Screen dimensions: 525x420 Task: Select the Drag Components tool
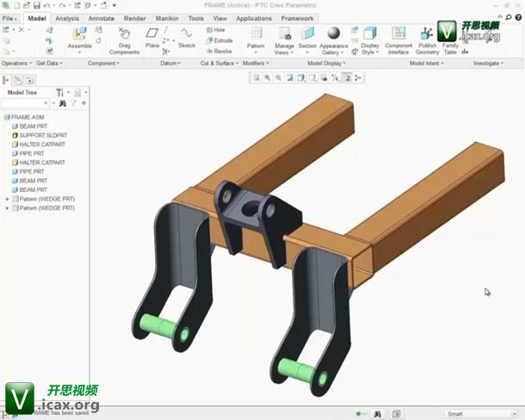124,40
